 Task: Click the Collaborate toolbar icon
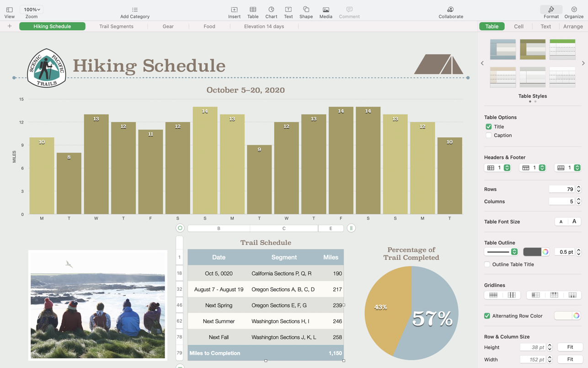point(450,10)
